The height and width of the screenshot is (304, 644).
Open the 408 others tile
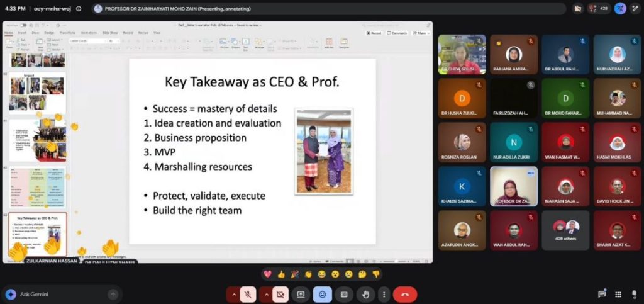tap(565, 230)
